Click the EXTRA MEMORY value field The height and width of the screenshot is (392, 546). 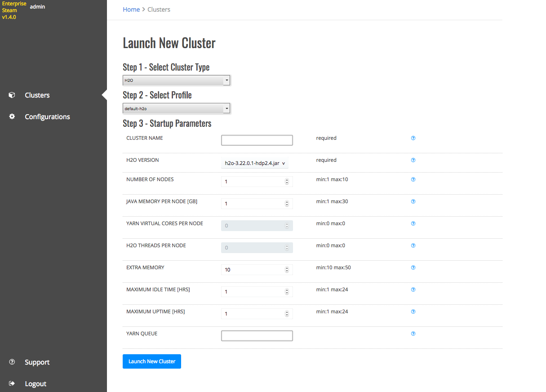(x=257, y=270)
